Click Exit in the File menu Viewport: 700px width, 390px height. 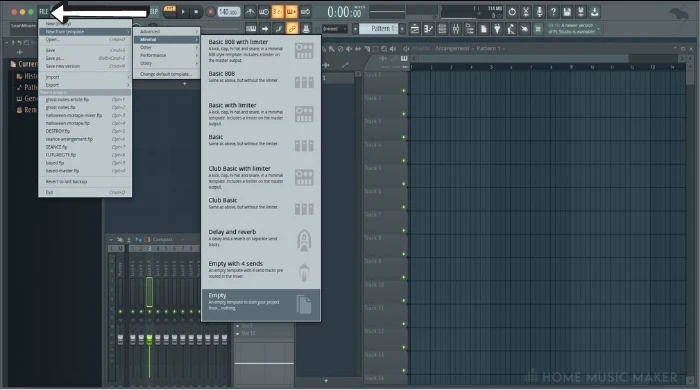point(85,193)
